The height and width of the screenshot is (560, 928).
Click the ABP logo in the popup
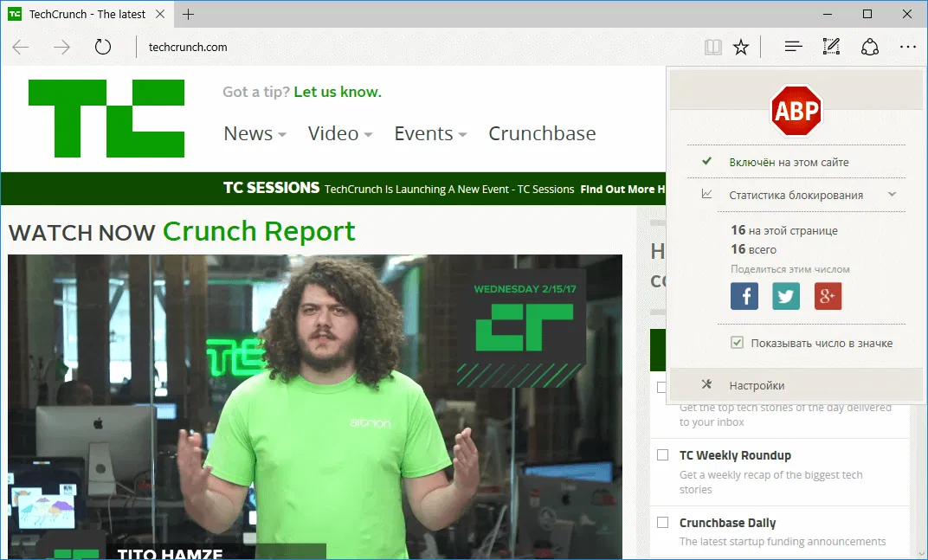point(796,110)
